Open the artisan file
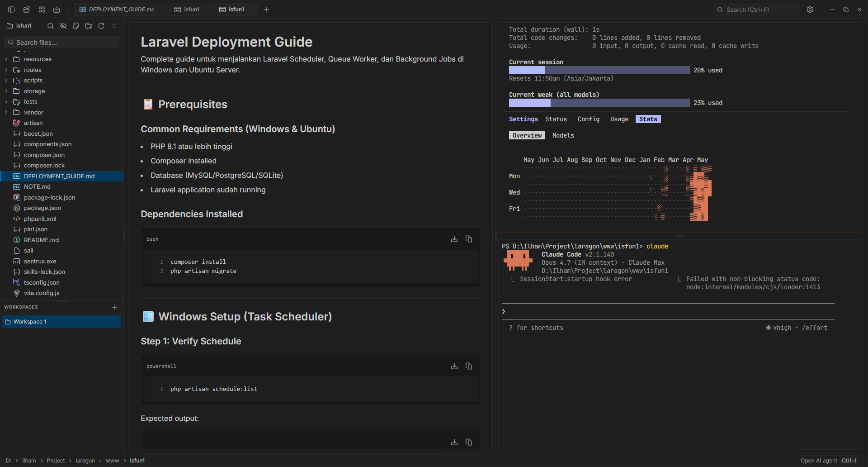868x467 pixels. pyautogui.click(x=61, y=123)
